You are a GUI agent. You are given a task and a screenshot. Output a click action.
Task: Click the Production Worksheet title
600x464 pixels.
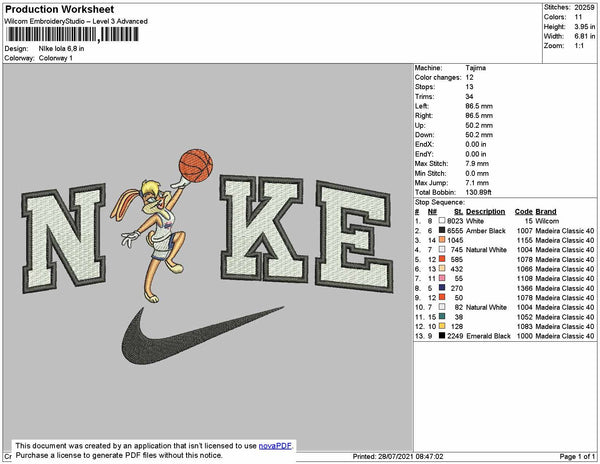click(60, 10)
